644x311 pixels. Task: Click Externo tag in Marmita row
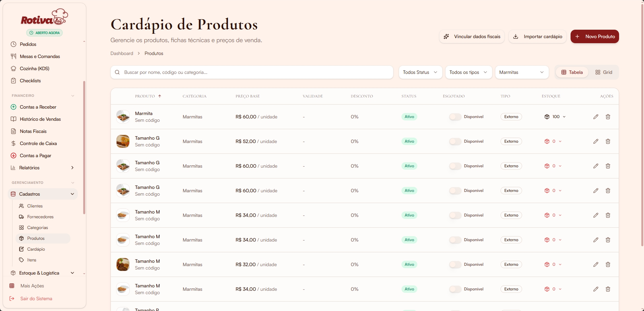(511, 117)
